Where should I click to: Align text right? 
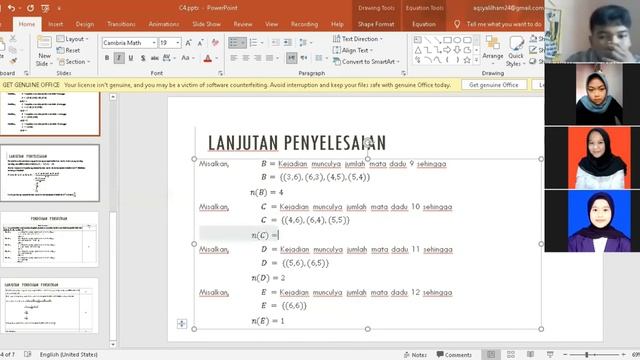point(258,58)
